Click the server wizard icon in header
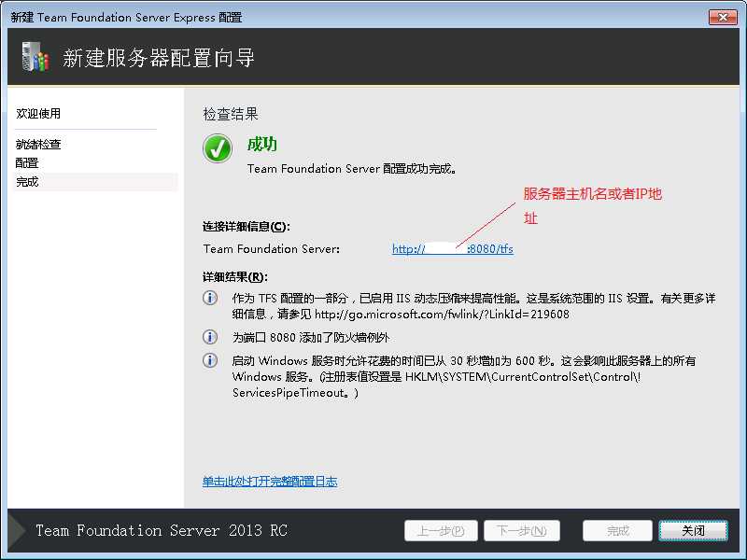Image resolution: width=747 pixels, height=560 pixels. point(35,57)
